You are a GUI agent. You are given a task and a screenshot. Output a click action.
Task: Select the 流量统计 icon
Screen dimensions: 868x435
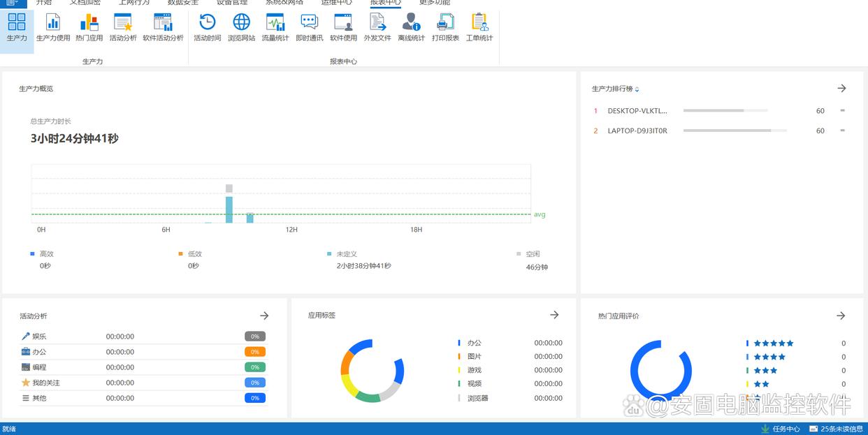tap(275, 26)
